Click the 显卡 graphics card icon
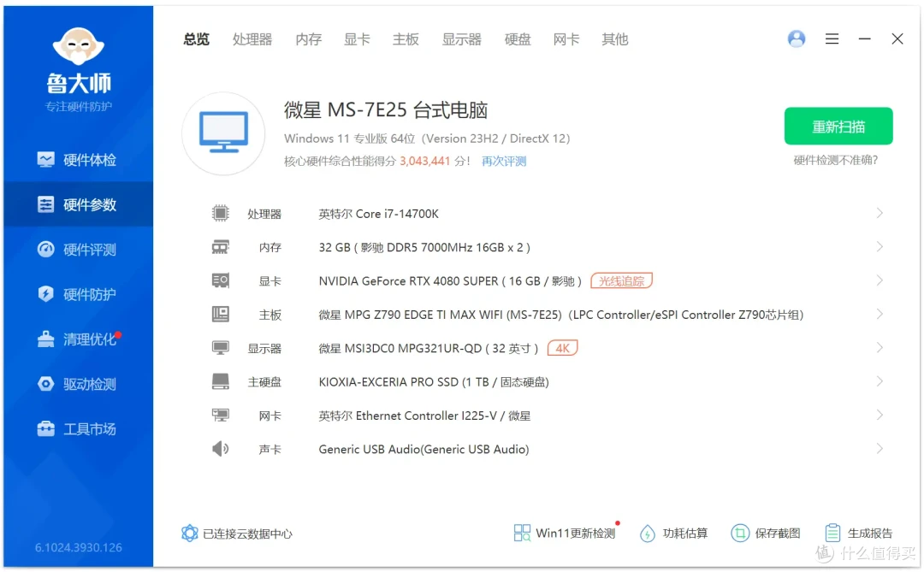The height and width of the screenshot is (572, 924). tap(221, 280)
